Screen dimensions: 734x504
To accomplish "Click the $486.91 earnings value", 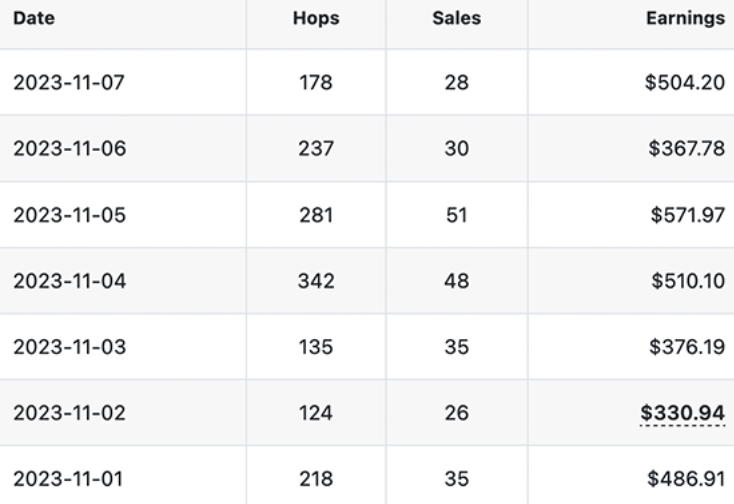I will (686, 479).
